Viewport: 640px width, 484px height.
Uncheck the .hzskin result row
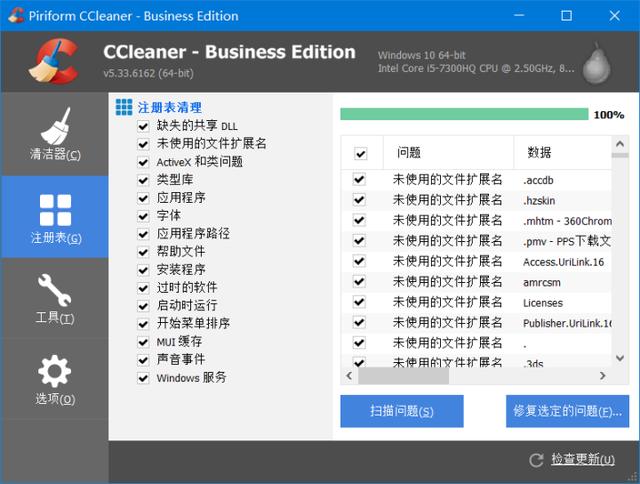coord(359,200)
